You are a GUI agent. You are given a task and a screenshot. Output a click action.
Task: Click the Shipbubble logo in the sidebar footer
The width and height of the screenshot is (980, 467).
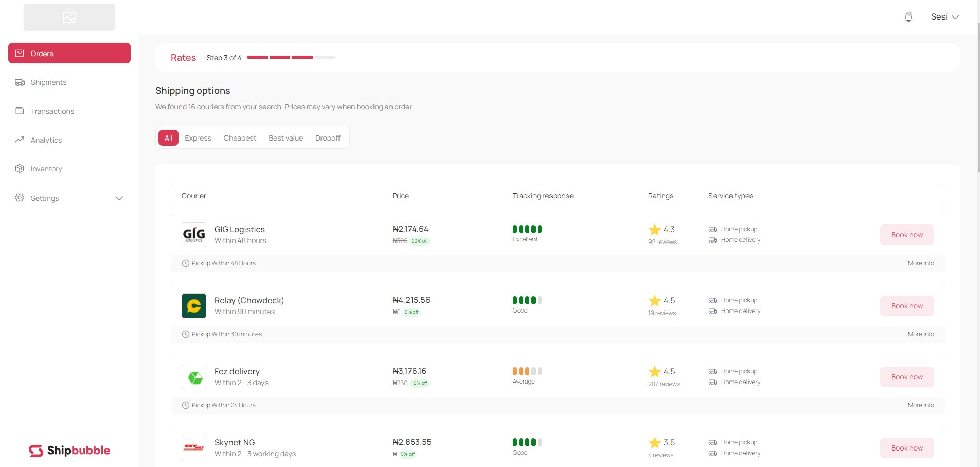[x=69, y=451]
